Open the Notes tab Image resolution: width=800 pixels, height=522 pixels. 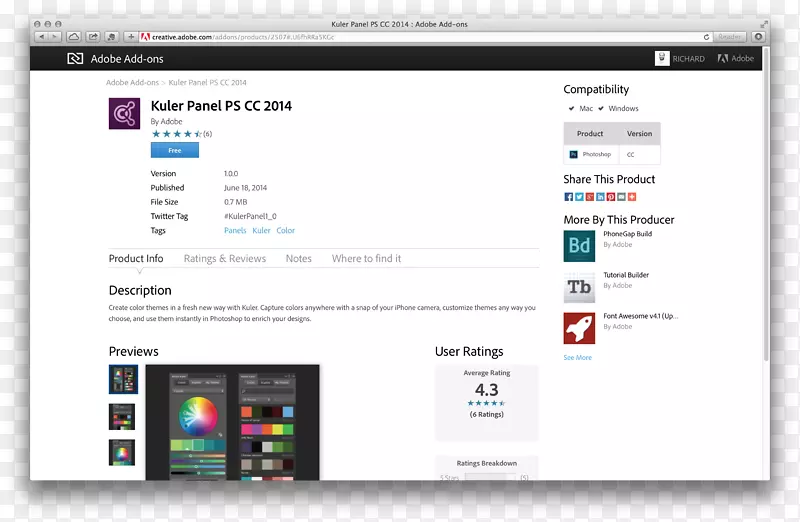coord(298,259)
